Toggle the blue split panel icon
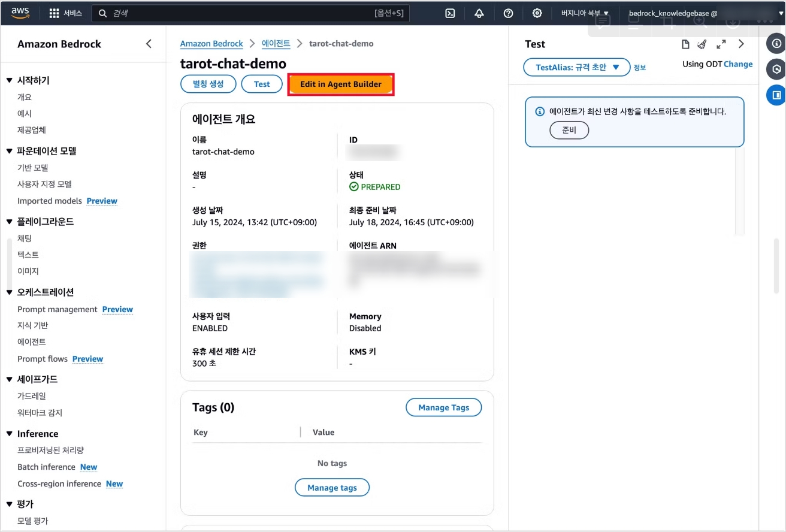Viewport: 786px width, 532px height. (x=776, y=95)
